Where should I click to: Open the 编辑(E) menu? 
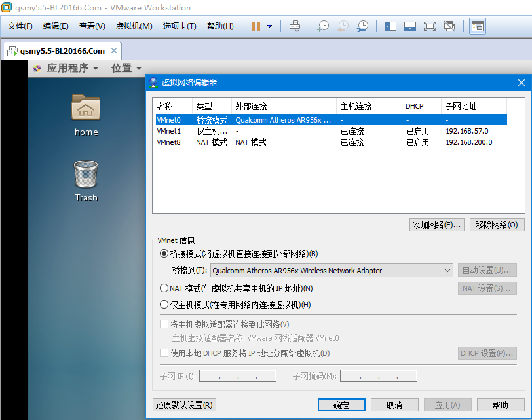click(56, 26)
